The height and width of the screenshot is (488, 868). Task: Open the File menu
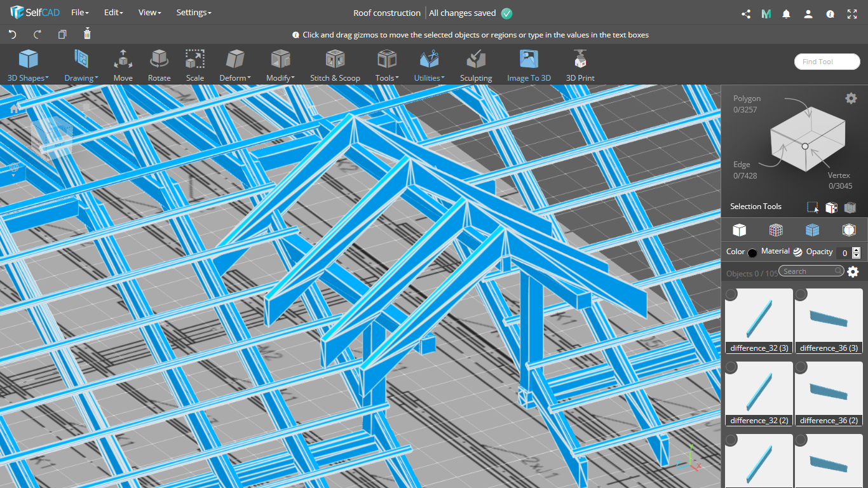pos(80,13)
